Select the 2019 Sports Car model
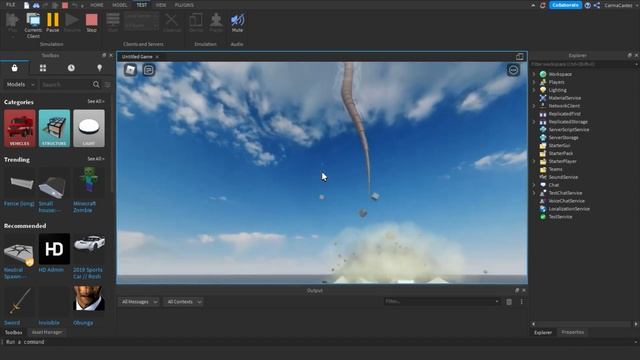This screenshot has width=640, height=360. 89,256
